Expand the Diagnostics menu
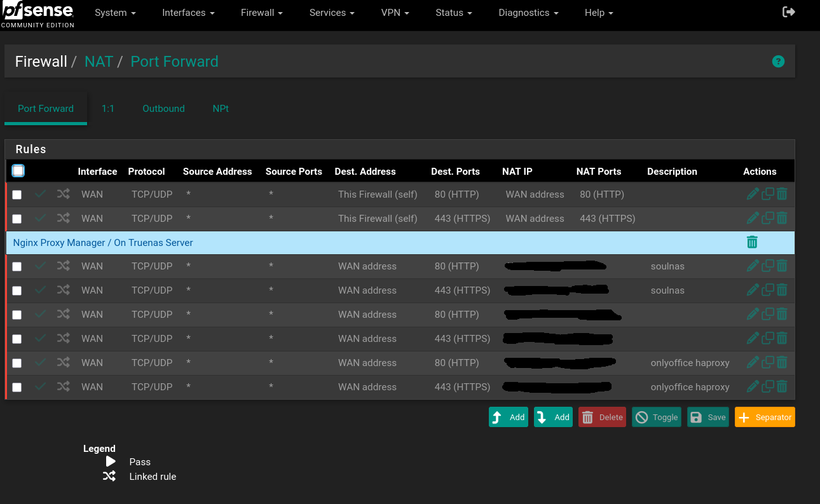820x504 pixels. point(528,13)
